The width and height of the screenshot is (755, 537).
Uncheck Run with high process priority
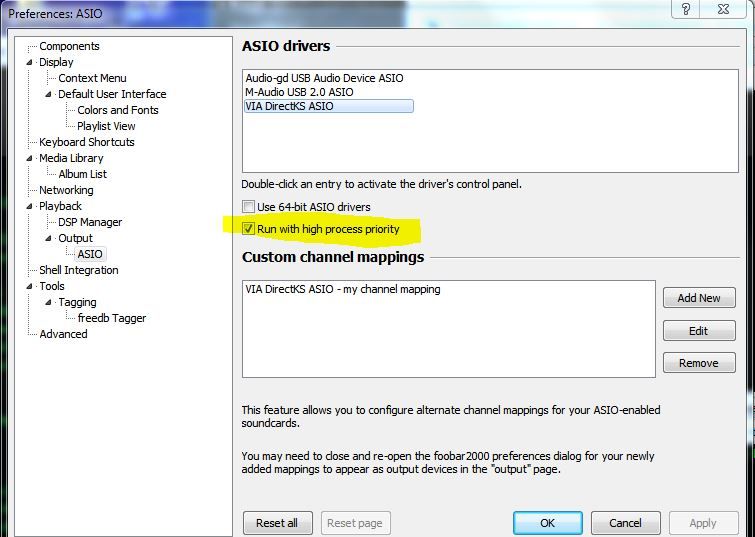tap(248, 229)
